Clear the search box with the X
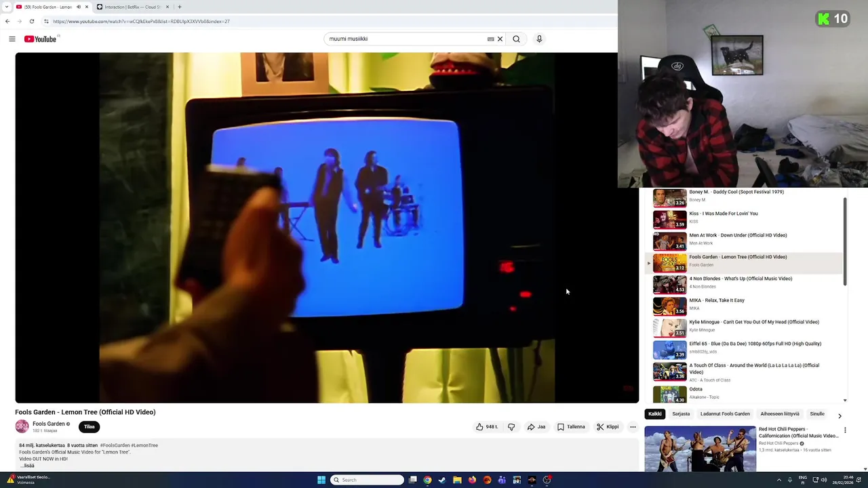This screenshot has height=488, width=868. tap(500, 39)
